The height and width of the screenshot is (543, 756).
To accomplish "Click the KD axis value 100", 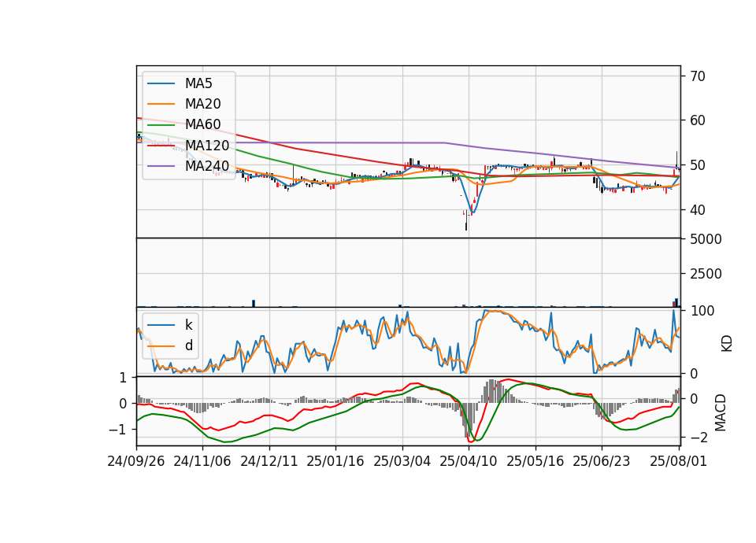I will coord(702,311).
